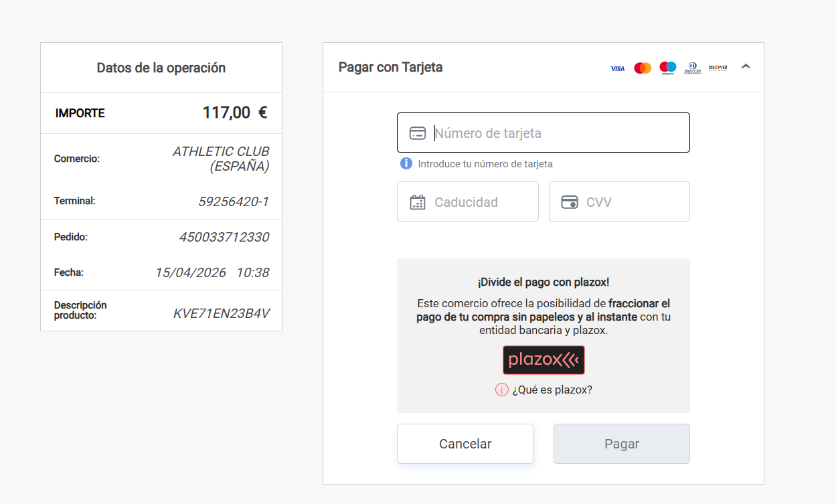836x504 pixels.
Task: Open the ¿Qué es plazox? link
Action: point(552,390)
